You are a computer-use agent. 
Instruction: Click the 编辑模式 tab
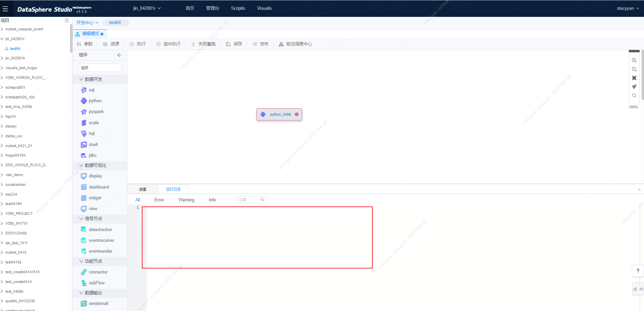click(90, 34)
